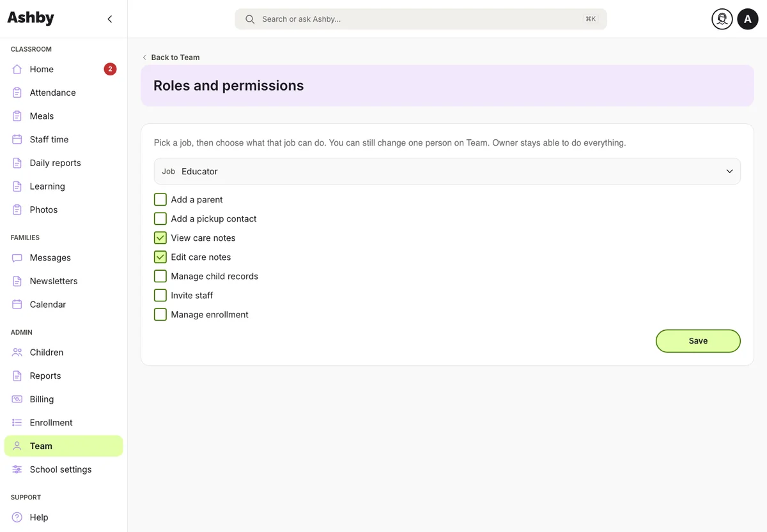The image size is (767, 532).
Task: Click the View care notes label
Action: tap(203, 238)
